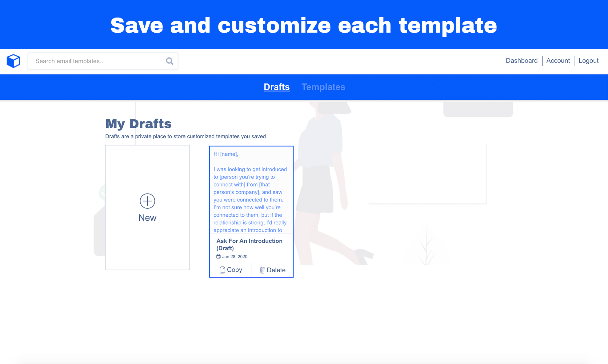Click the plus circle icon in New card
This screenshot has width=608, height=364.
(x=147, y=201)
